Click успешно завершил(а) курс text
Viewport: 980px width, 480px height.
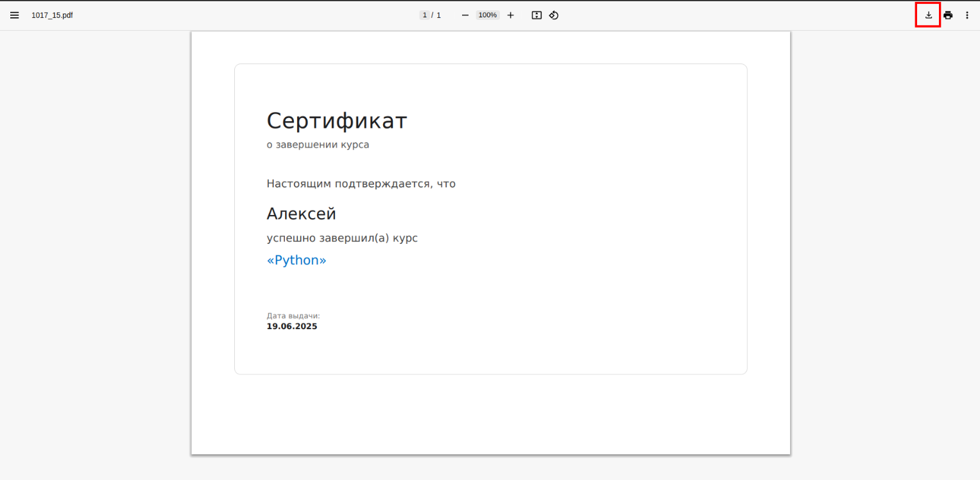click(342, 239)
